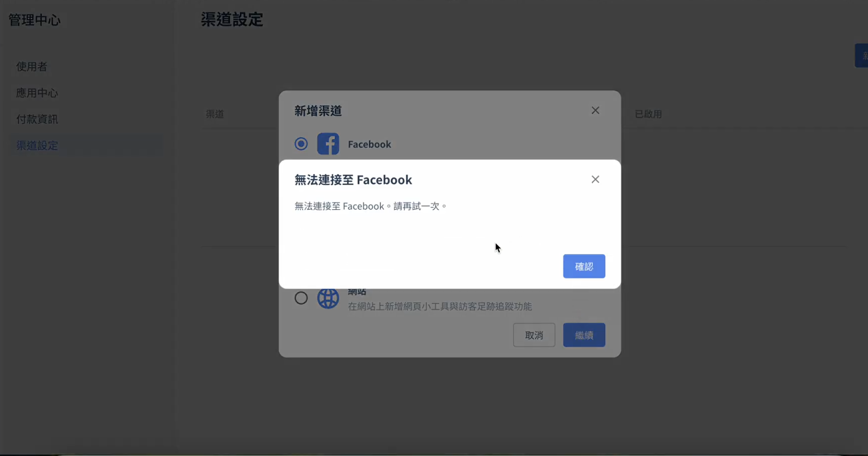This screenshot has width=868, height=456.
Task: Click the Facebook channel label
Action: (x=370, y=144)
